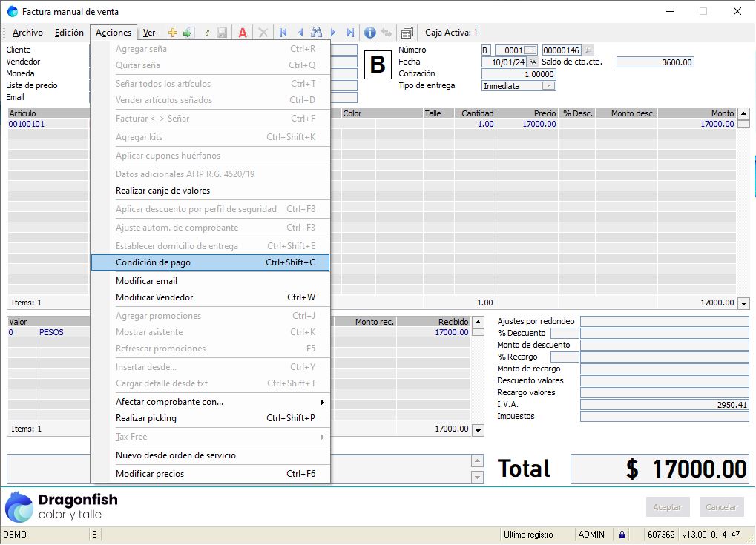Image resolution: width=756 pixels, height=545 pixels.
Task: Click the I.V.A. field showing 2950.41
Action: [665, 405]
